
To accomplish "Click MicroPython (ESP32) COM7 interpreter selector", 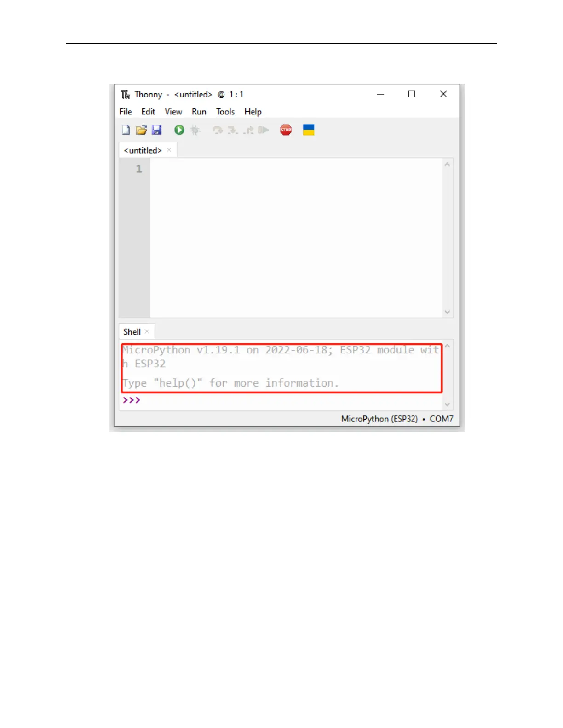I will [x=397, y=419].
